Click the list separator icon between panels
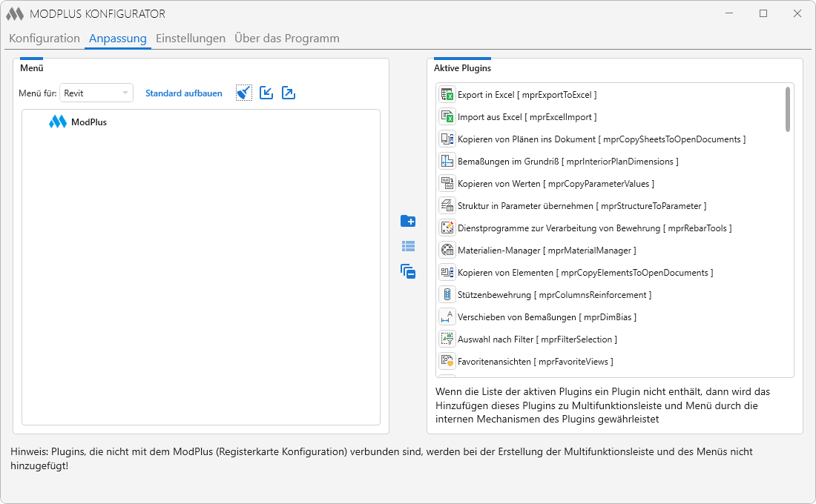816x504 pixels. click(x=408, y=246)
